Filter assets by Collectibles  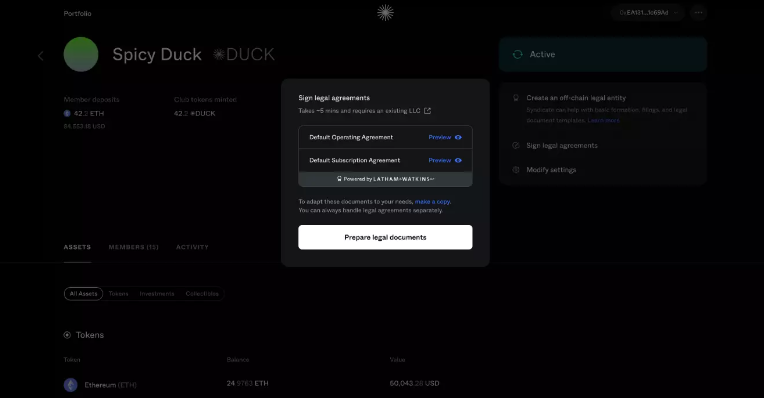(x=202, y=294)
